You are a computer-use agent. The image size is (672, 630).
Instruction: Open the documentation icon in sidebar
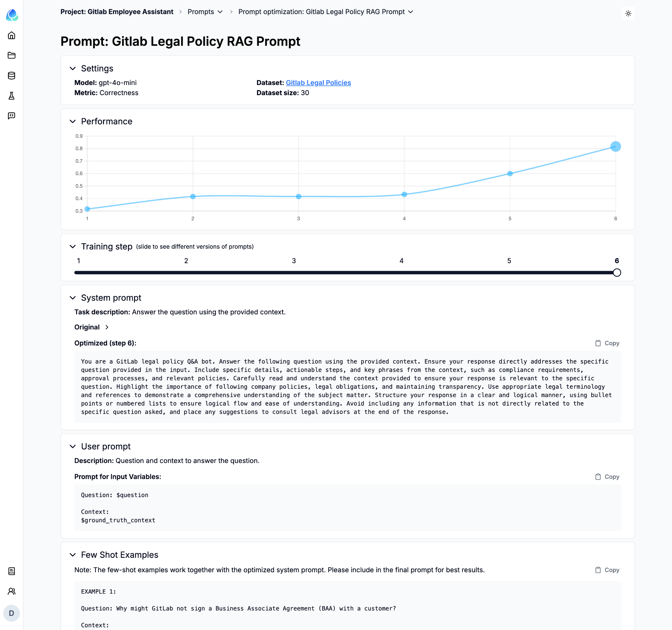point(11,571)
